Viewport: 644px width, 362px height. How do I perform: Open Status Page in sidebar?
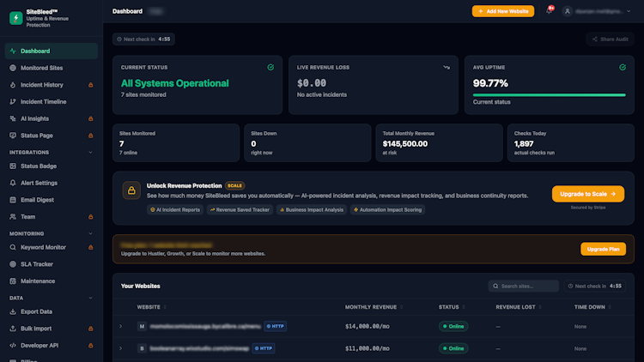[x=52, y=135]
